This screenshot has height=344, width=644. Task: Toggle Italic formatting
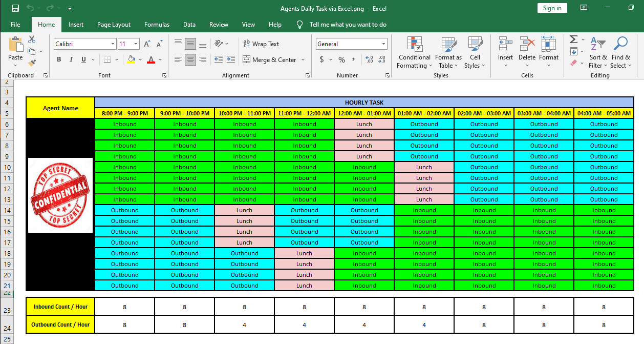pos(71,59)
